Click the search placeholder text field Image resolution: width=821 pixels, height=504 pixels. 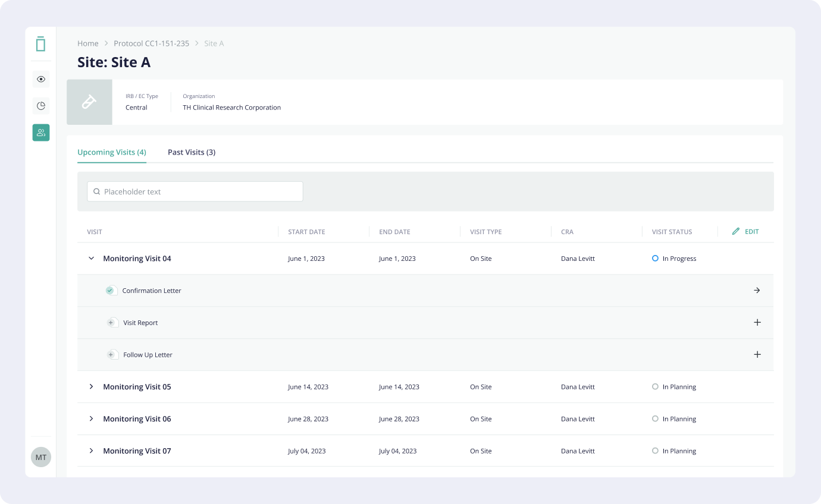click(195, 191)
